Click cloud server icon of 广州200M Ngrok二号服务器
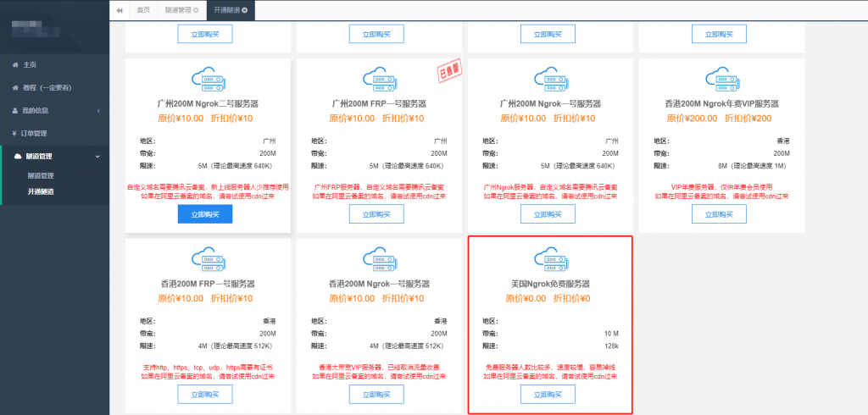The width and height of the screenshot is (868, 415). coord(208,80)
